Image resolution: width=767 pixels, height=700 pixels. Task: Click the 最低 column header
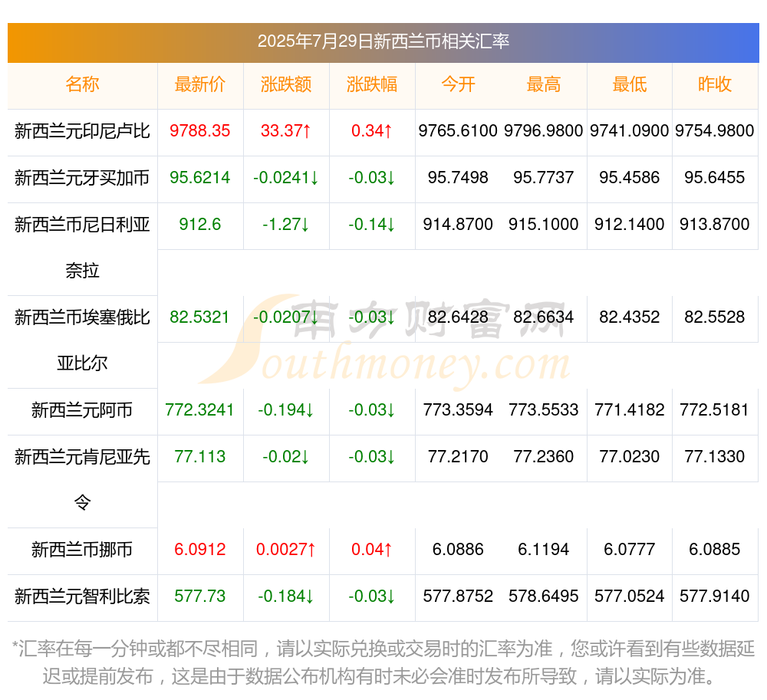click(x=630, y=84)
